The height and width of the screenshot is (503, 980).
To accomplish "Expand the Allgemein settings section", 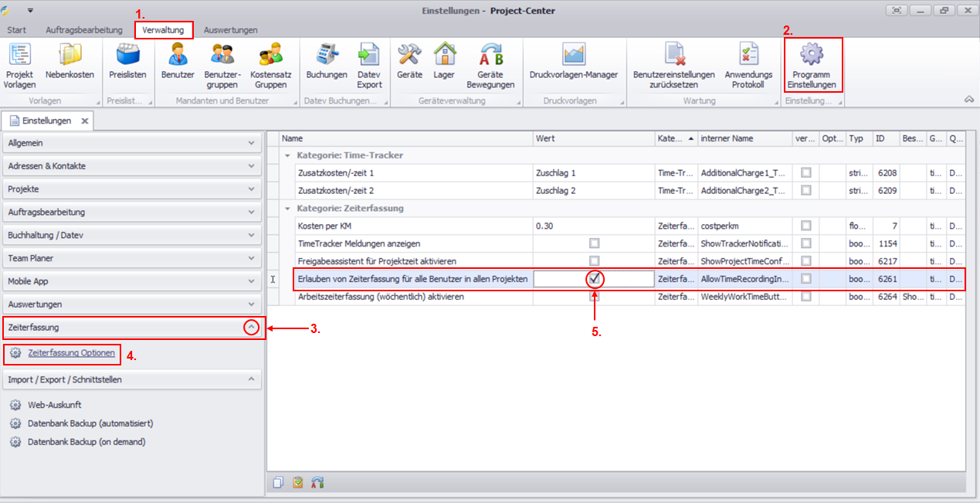I will [x=251, y=144].
